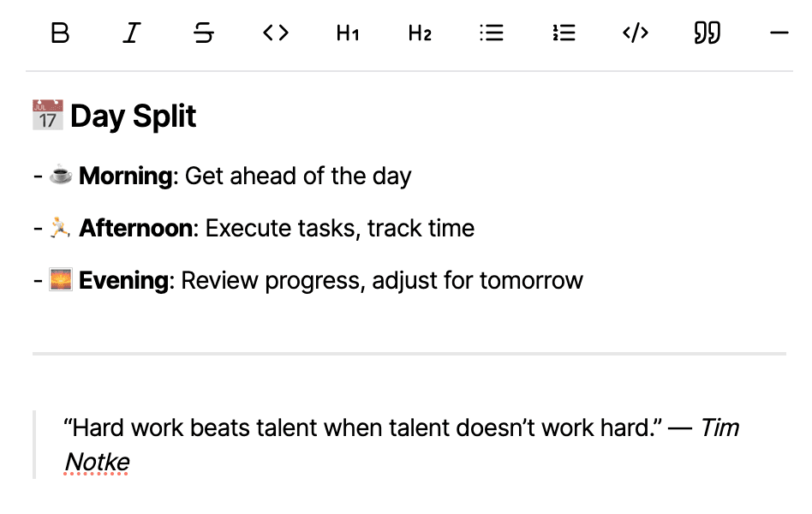The width and height of the screenshot is (812, 514).
Task: Apply Heading 1 style
Action: (347, 33)
